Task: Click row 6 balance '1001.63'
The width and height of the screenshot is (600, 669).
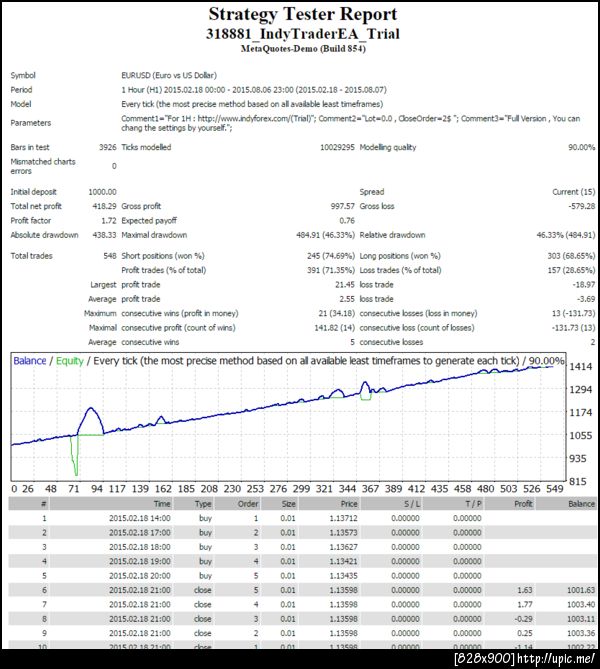Action: (581, 590)
